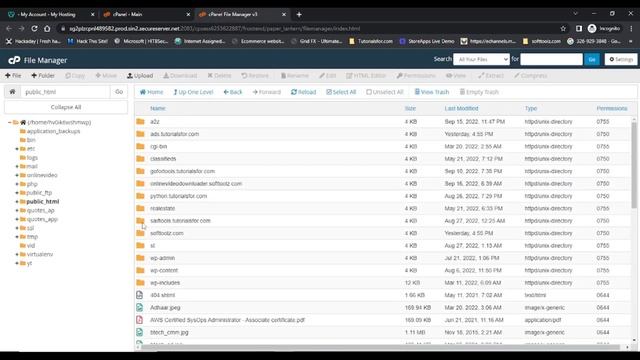640x360 pixels.
Task: Focus the search 'for' text field
Action: [551, 59]
